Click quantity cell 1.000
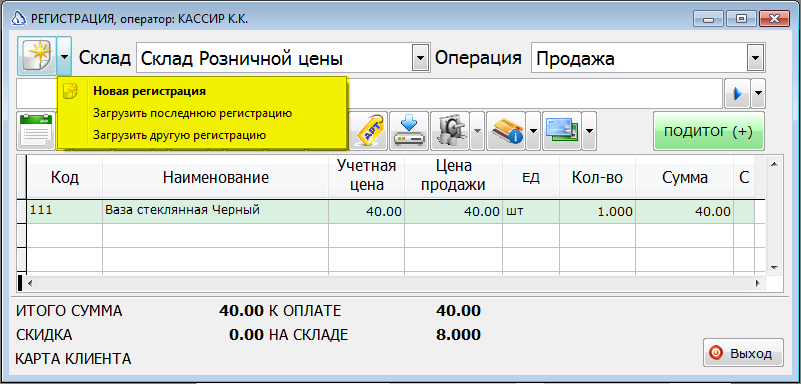 597,211
